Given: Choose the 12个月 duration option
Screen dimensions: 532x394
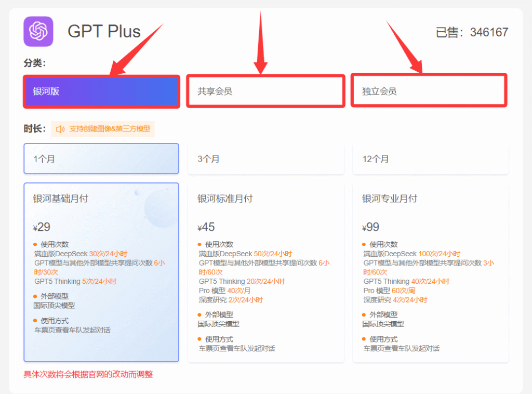Looking at the screenshot, I should 430,159.
